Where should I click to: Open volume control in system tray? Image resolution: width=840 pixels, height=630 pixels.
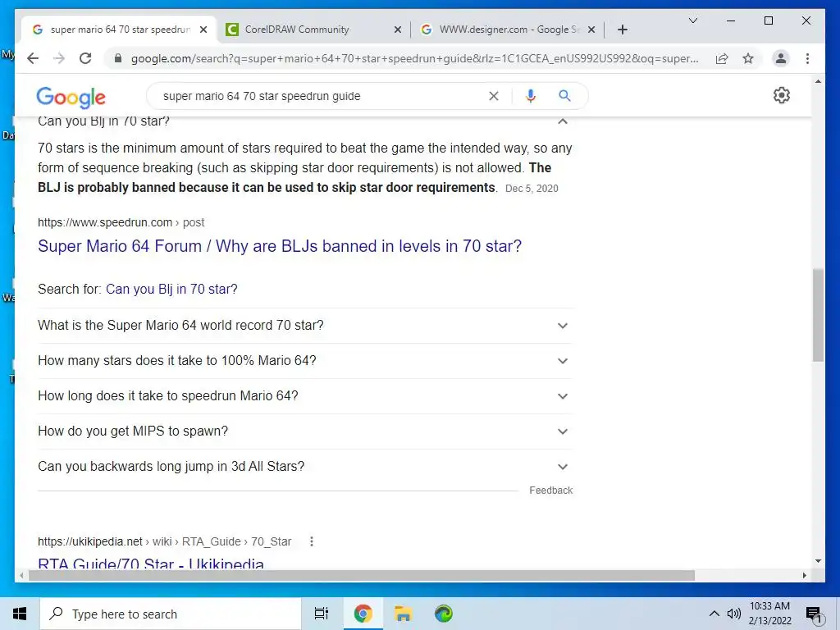coord(733,614)
